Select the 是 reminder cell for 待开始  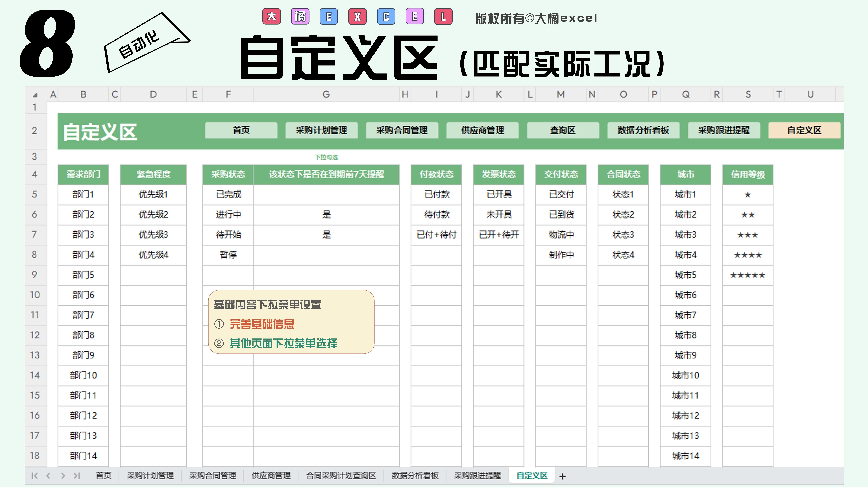click(326, 235)
